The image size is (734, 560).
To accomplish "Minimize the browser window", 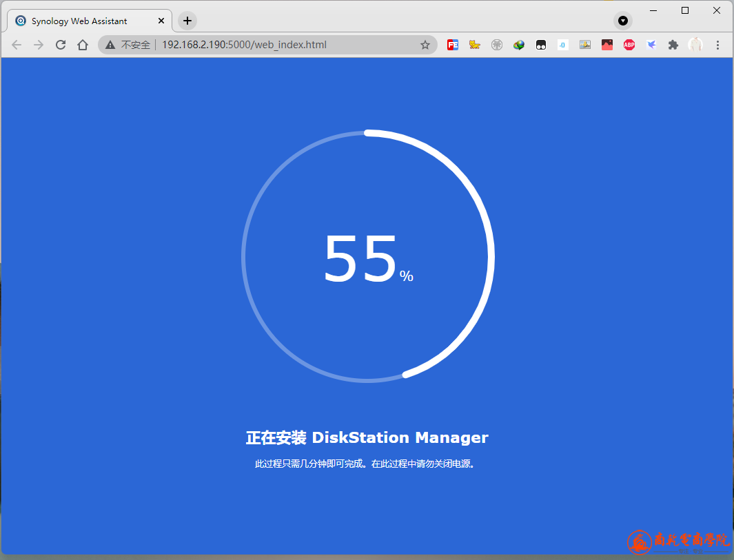I will tap(653, 10).
